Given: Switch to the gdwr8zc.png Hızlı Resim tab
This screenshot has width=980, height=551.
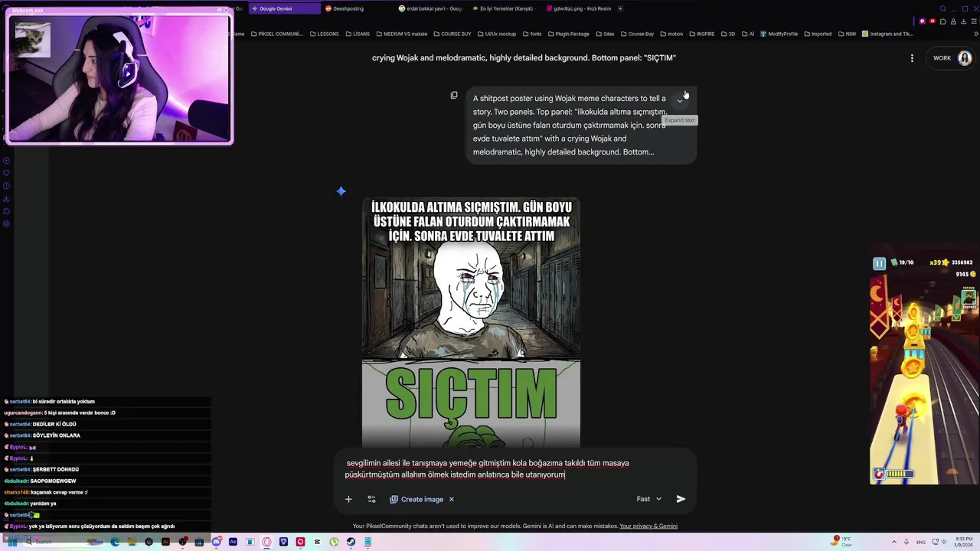Looking at the screenshot, I should click(x=577, y=8).
